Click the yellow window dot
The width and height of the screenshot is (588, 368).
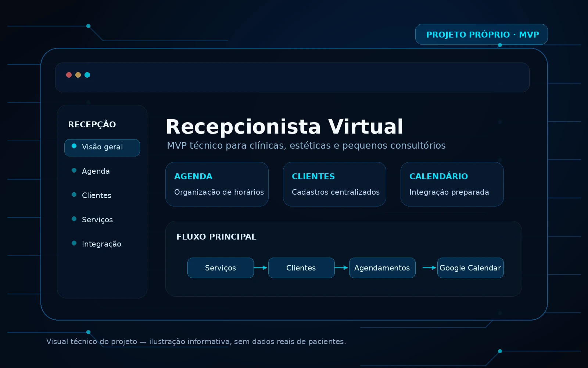coord(78,75)
